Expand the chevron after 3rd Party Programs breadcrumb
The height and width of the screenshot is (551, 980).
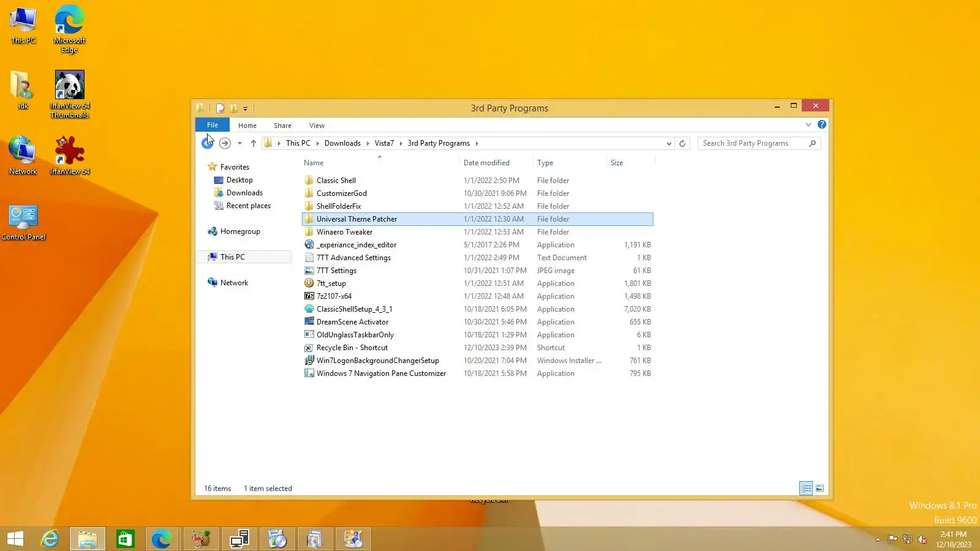tap(477, 143)
